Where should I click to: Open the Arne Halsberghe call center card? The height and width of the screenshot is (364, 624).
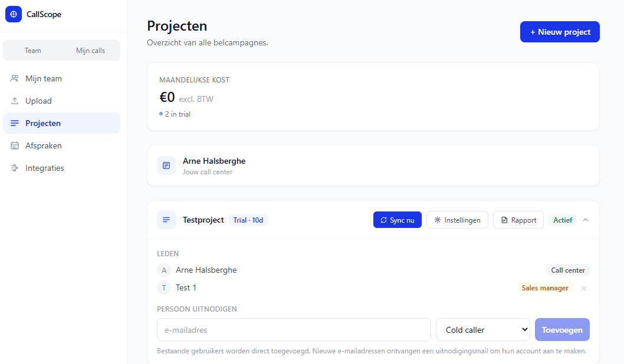[x=373, y=166]
